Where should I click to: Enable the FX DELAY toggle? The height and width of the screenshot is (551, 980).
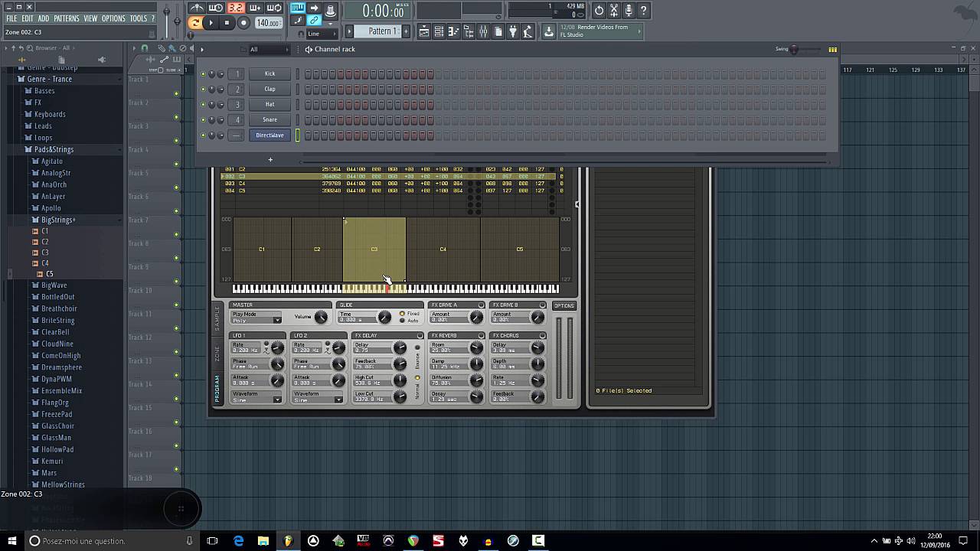pos(420,336)
